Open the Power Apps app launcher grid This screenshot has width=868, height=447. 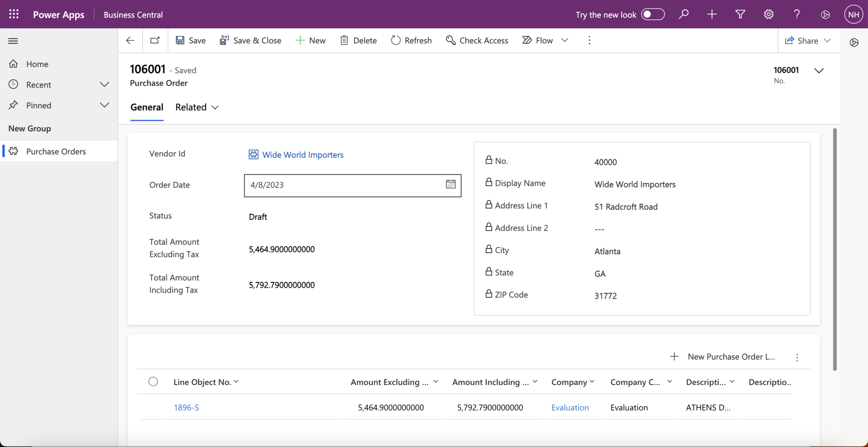[14, 14]
